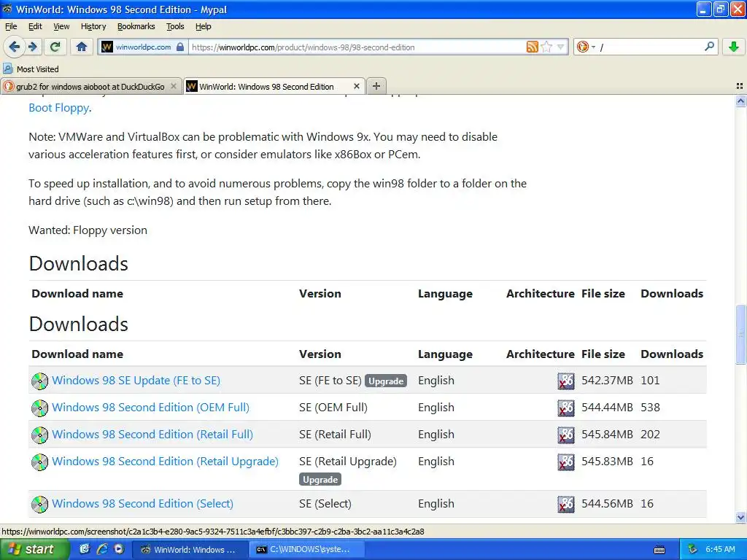This screenshot has width=747, height=560.
Task: Click x86 architecture icon in 544.56MB row
Action: pos(566,505)
